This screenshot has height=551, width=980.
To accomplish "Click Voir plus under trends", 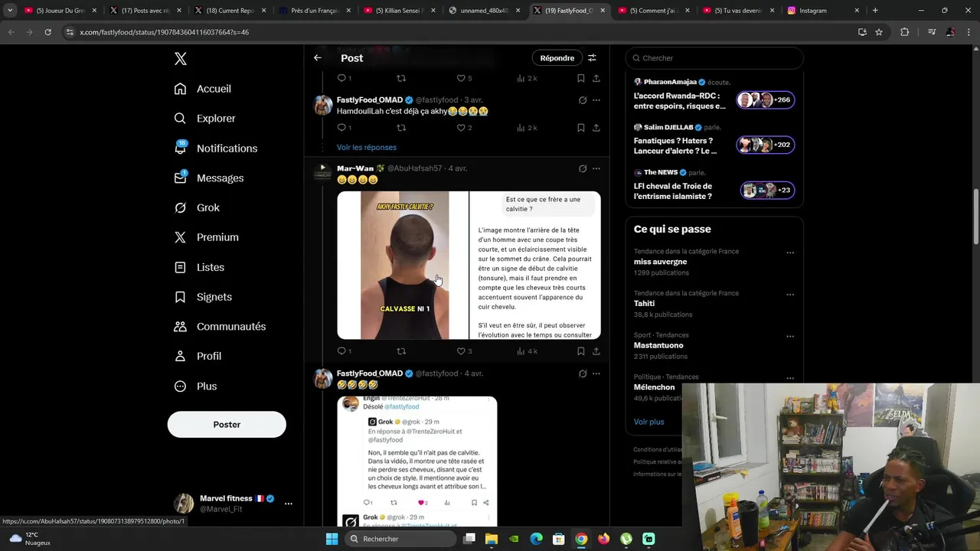I will tap(649, 422).
